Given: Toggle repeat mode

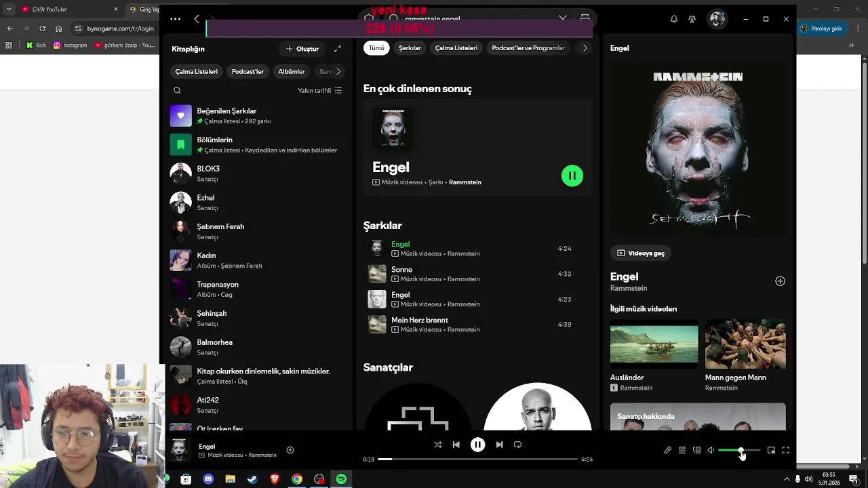Looking at the screenshot, I should tap(517, 445).
